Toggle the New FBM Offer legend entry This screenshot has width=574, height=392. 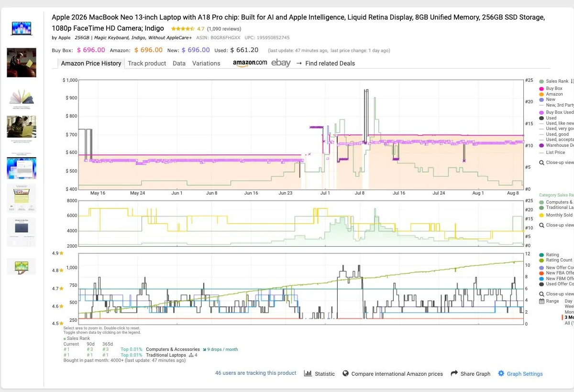(x=556, y=279)
